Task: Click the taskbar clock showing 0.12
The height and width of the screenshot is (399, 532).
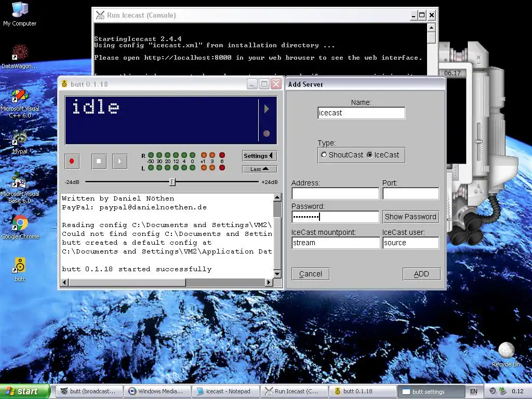Action: [517, 391]
